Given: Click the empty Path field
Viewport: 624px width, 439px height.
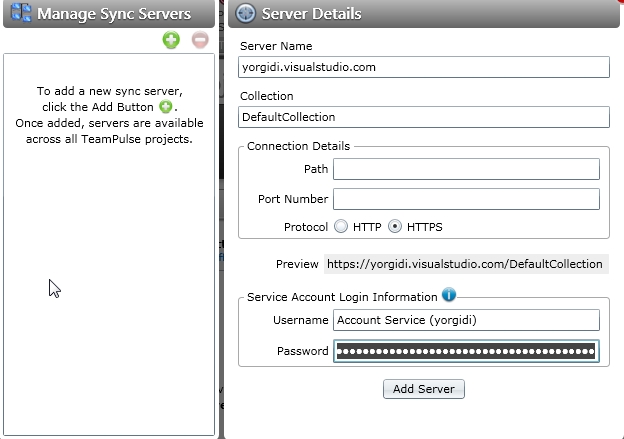Looking at the screenshot, I should pos(465,169).
